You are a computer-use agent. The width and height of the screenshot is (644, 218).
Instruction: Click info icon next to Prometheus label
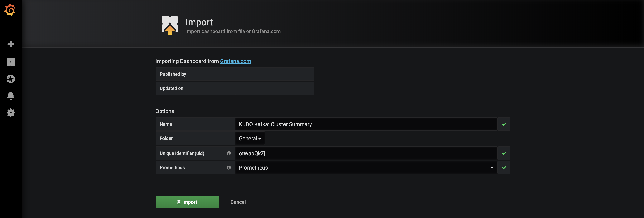click(228, 167)
